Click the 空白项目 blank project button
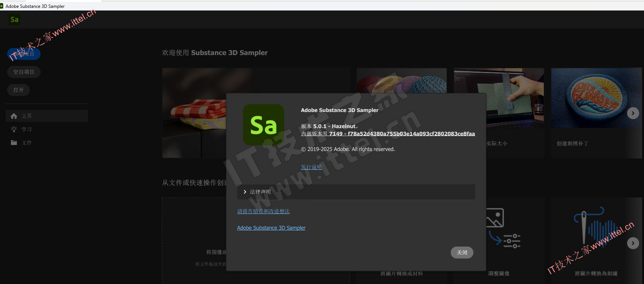This screenshot has width=644, height=284. point(24,72)
